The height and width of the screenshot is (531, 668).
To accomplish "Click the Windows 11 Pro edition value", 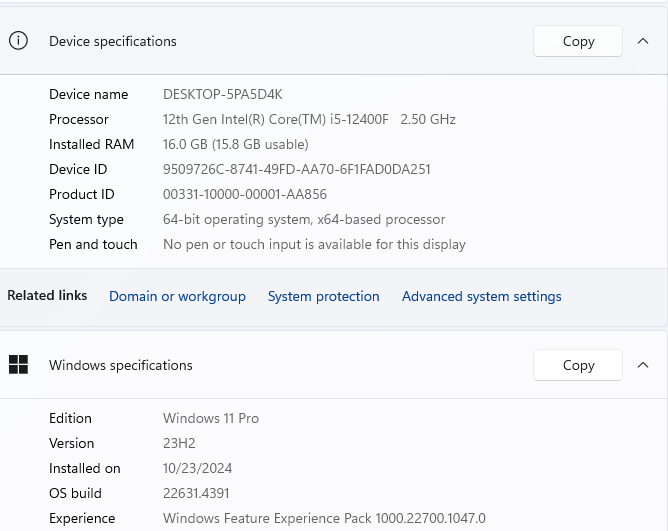I will (x=211, y=418).
